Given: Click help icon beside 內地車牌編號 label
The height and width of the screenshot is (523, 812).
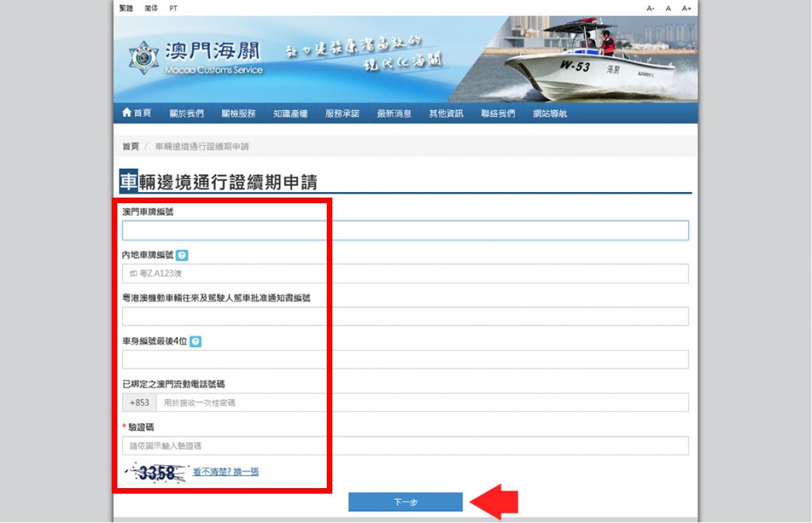Looking at the screenshot, I should (182, 256).
